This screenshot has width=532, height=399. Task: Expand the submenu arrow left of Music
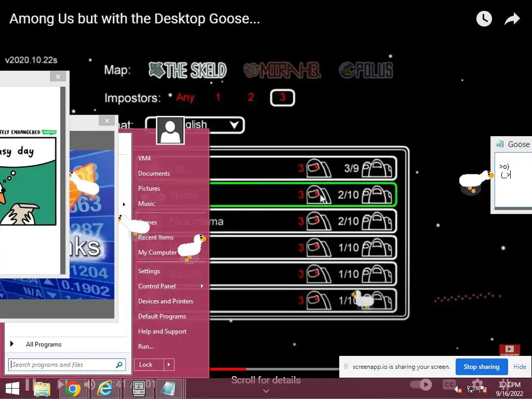(x=124, y=204)
